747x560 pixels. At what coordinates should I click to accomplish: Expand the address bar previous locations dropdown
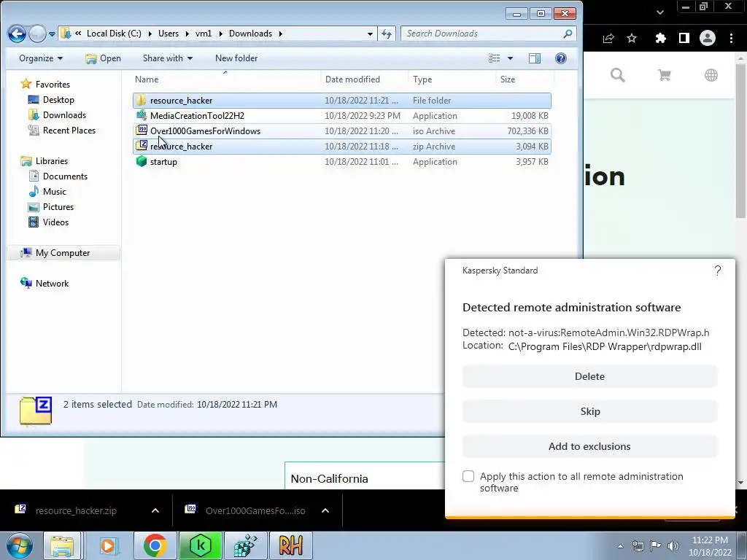370,34
